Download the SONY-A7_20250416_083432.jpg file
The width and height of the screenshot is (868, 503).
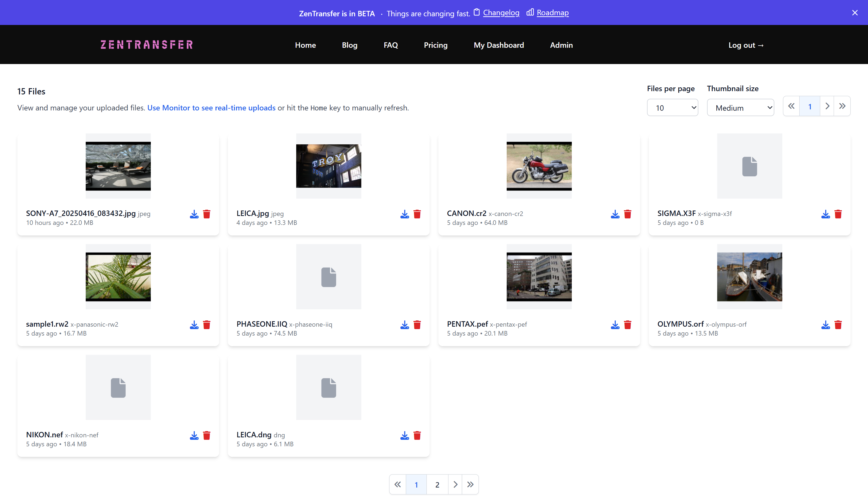click(x=194, y=214)
